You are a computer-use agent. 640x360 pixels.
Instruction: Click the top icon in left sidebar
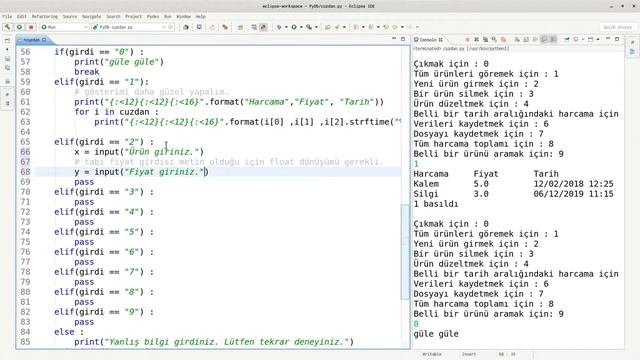(7, 40)
